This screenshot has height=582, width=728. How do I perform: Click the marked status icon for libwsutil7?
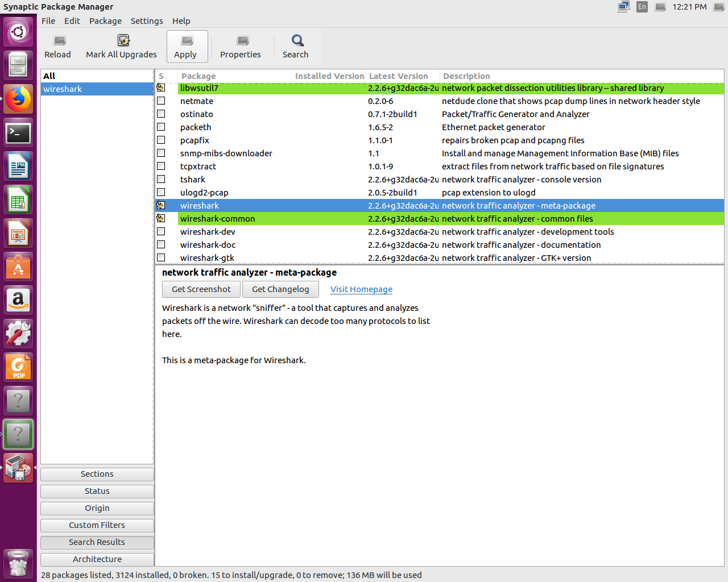tap(161, 88)
